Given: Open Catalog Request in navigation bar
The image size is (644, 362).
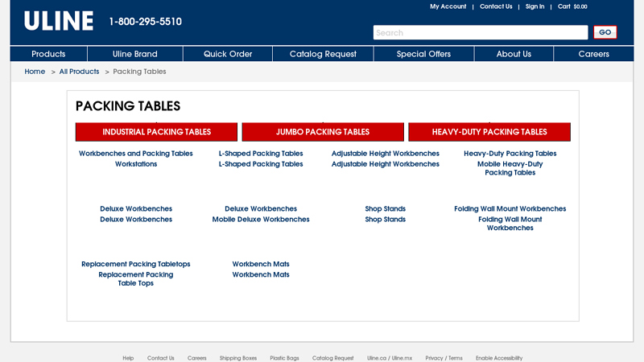Looking at the screenshot, I should pyautogui.click(x=323, y=54).
